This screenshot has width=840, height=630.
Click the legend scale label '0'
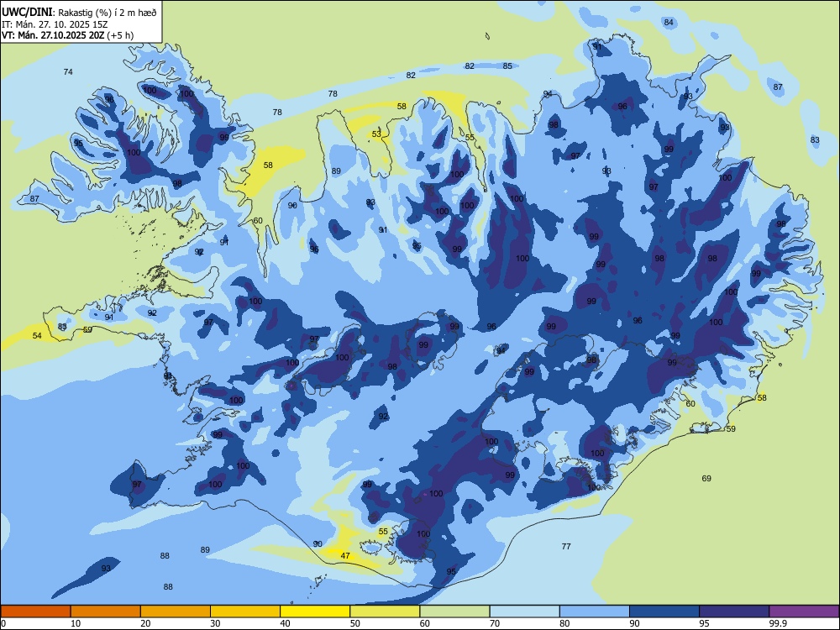(3, 623)
